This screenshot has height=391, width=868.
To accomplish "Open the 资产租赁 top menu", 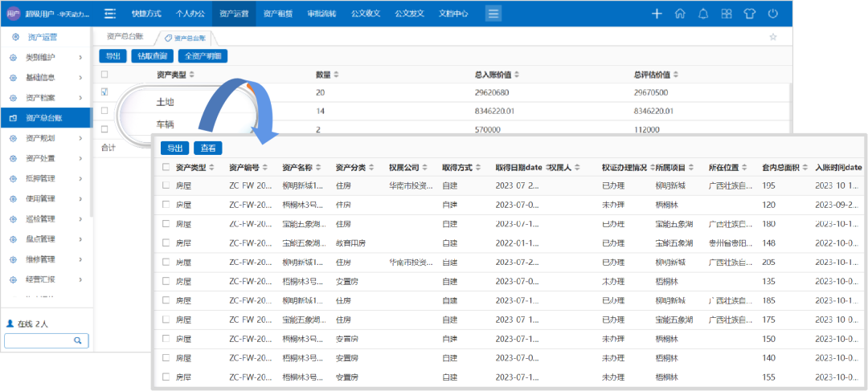I will pyautogui.click(x=277, y=14).
